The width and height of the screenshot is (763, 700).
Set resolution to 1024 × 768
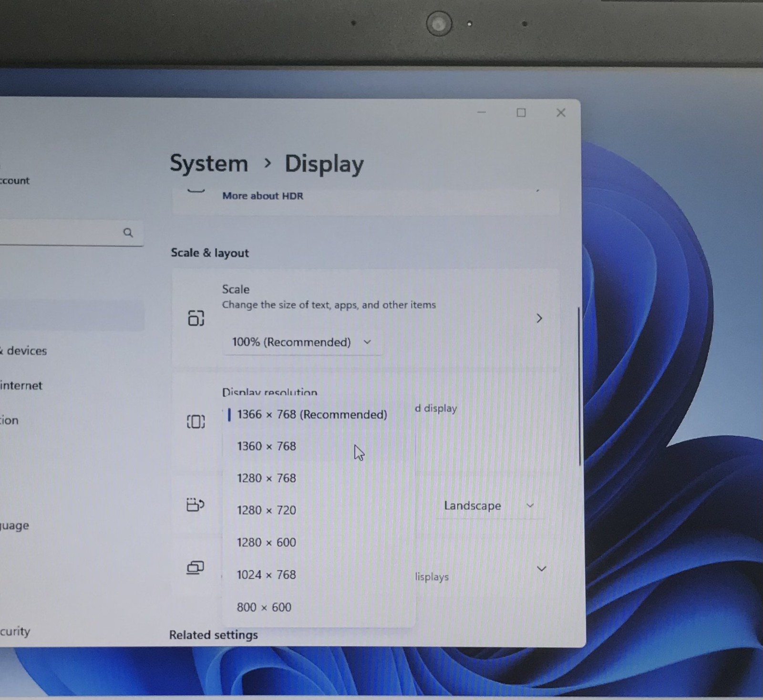(318, 575)
